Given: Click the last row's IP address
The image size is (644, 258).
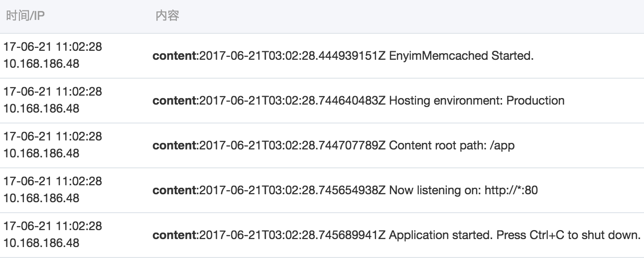Looking at the screenshot, I should pyautogui.click(x=41, y=243).
